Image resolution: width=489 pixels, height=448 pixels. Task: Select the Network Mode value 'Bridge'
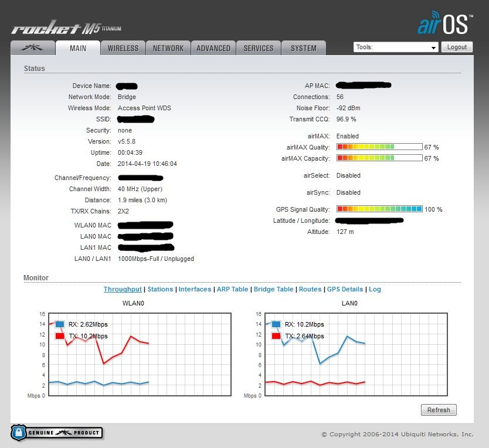coord(127,97)
